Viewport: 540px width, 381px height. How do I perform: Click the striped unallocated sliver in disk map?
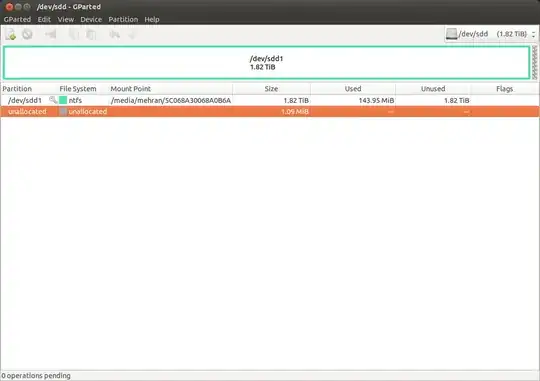(x=534, y=62)
